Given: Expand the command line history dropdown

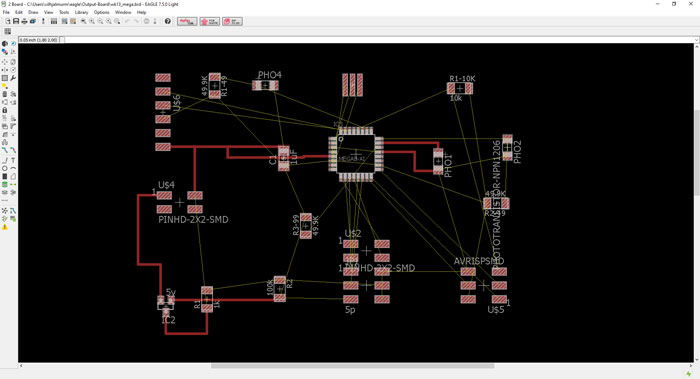Looking at the screenshot, I should (696, 40).
